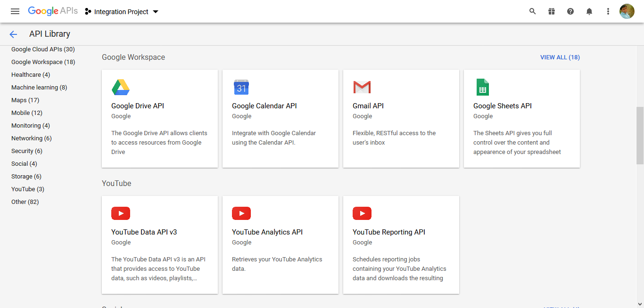The width and height of the screenshot is (644, 308).
Task: Choose the YouTube (3) category filter
Action: point(28,189)
